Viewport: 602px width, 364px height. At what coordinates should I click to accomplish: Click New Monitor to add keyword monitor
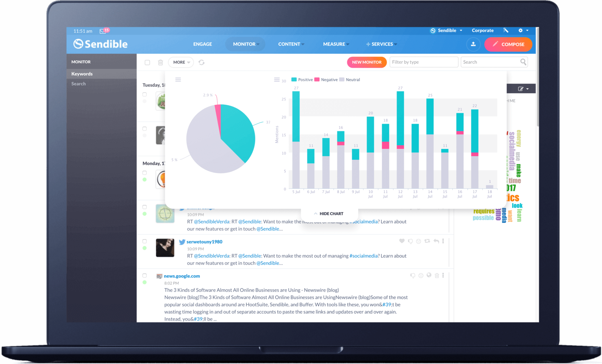coord(366,61)
